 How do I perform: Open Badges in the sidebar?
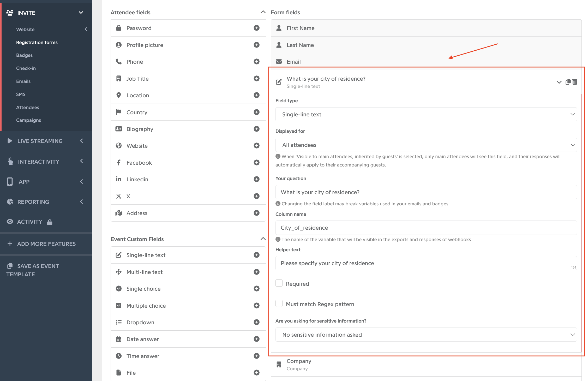point(24,55)
